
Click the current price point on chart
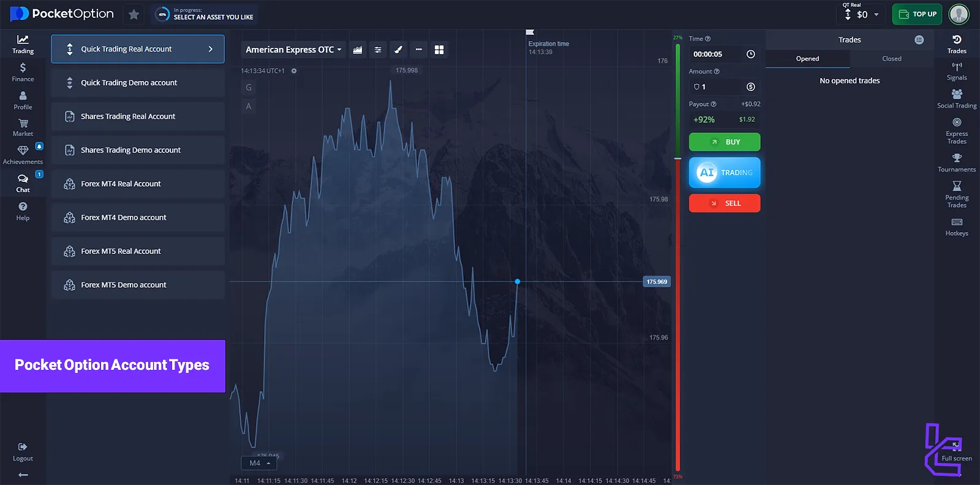(x=518, y=282)
